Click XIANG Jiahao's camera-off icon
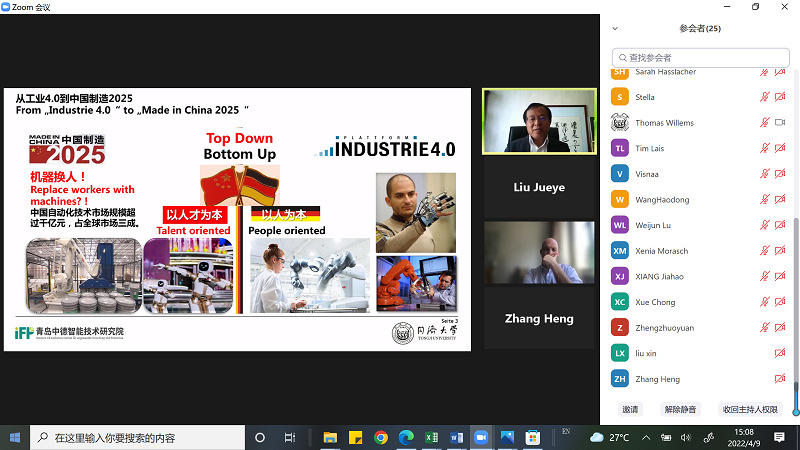 [780, 276]
